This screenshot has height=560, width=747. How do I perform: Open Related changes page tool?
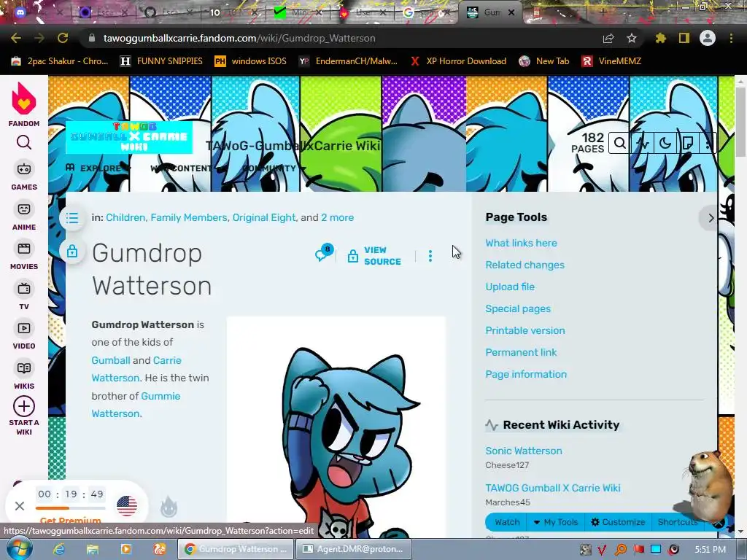click(525, 265)
